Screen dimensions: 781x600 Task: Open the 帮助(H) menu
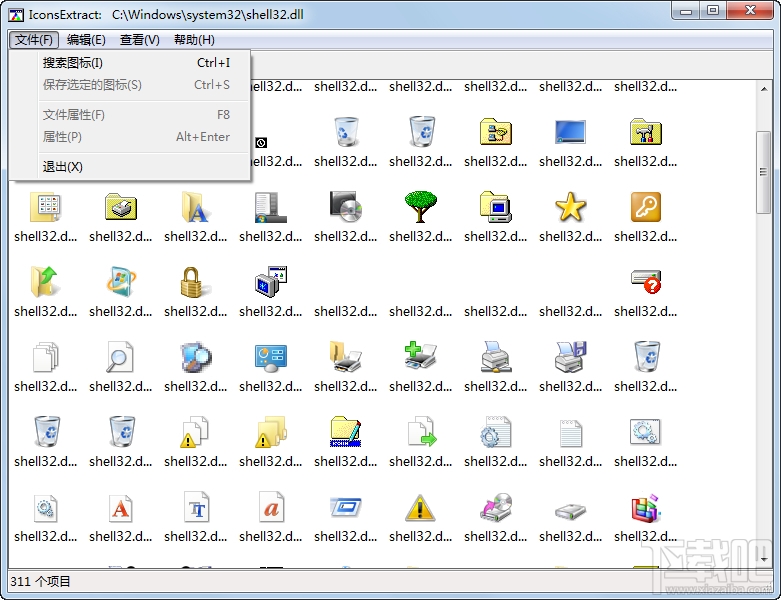(x=194, y=40)
